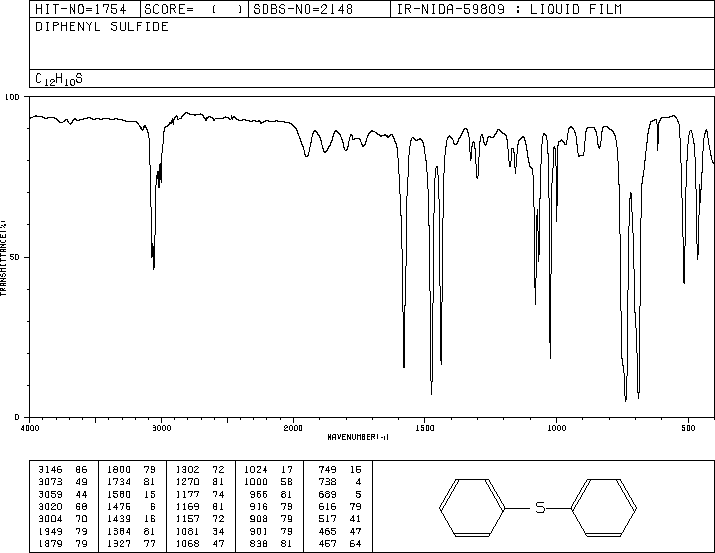This screenshot has height=553, width=715.
Task: Click the 1800 wavenumber in the peak table
Action: (119, 470)
